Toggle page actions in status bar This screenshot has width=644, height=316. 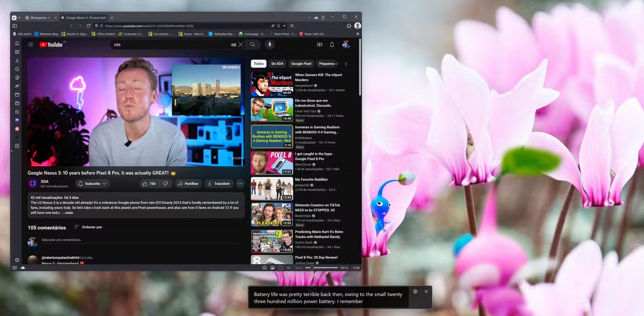tap(289, 268)
